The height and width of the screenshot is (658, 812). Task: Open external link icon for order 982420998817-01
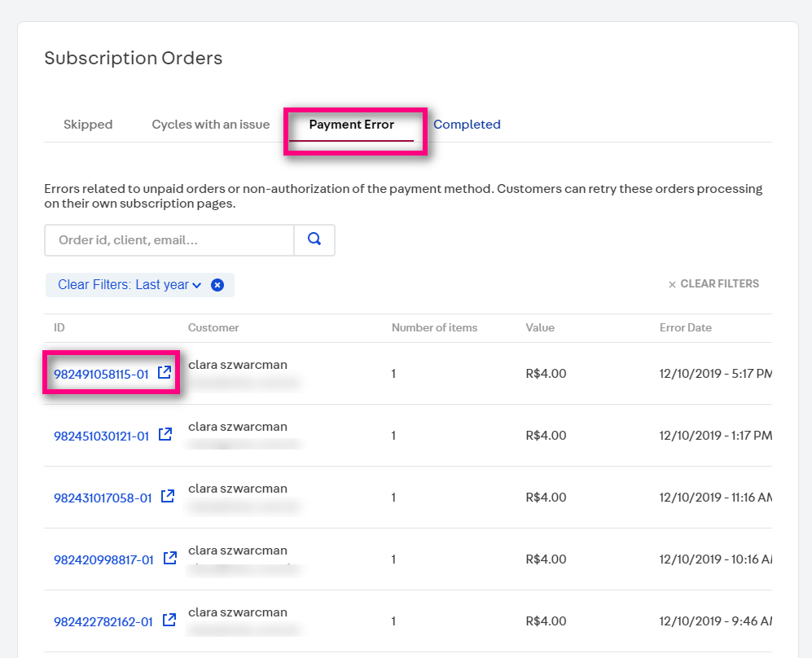[x=170, y=559]
